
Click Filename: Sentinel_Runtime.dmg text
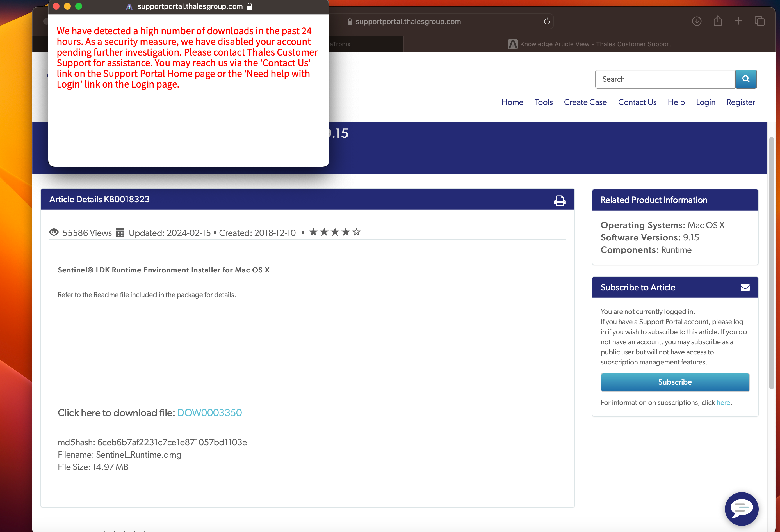tap(120, 455)
